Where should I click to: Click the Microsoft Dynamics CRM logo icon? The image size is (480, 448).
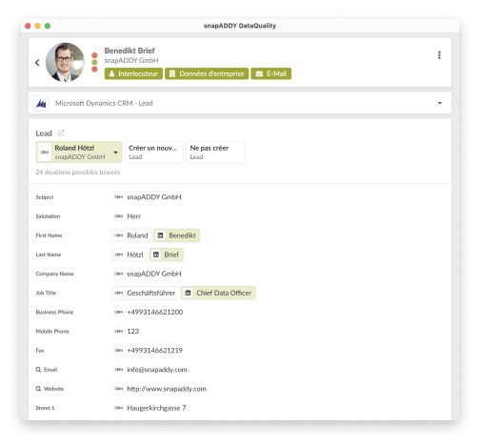click(41, 103)
